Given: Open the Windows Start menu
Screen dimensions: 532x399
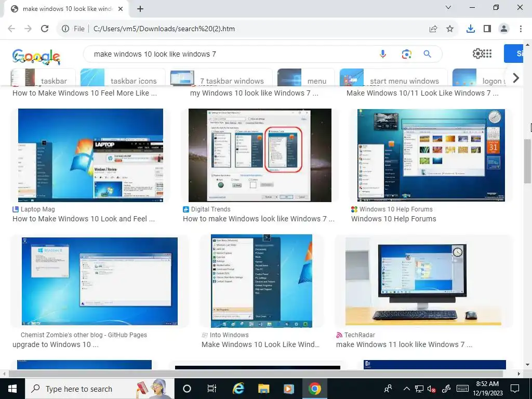Looking at the screenshot, I should click(x=12, y=389).
